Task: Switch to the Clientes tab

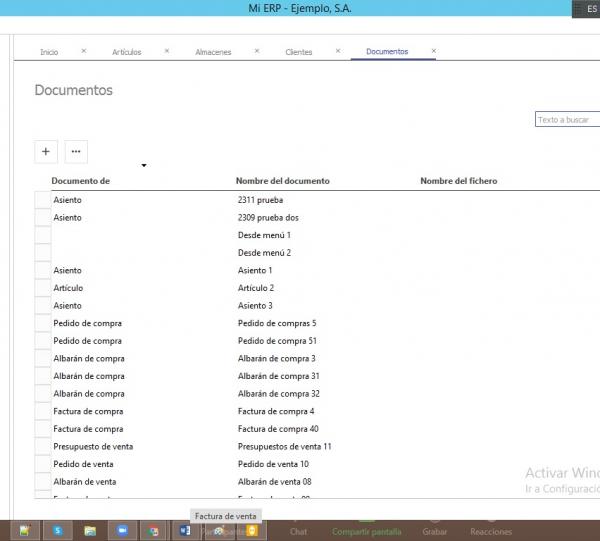Action: pyautogui.click(x=299, y=52)
